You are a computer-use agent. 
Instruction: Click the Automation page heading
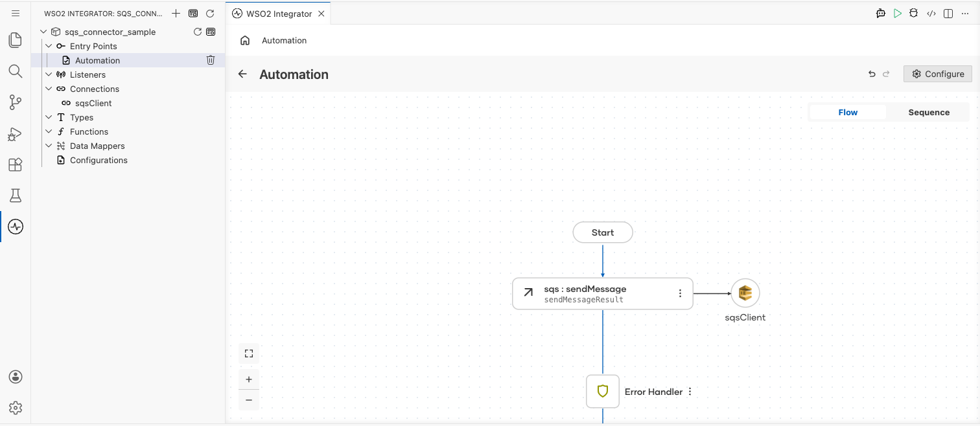point(294,74)
